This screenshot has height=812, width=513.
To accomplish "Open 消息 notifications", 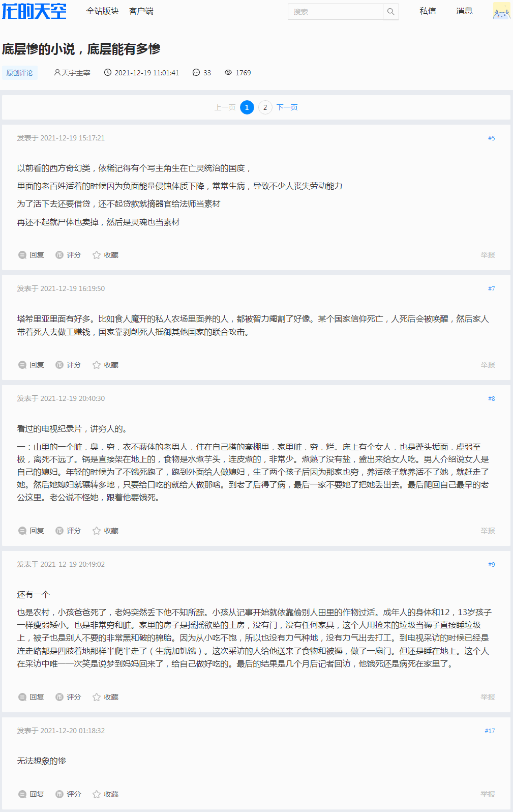I will click(x=464, y=11).
